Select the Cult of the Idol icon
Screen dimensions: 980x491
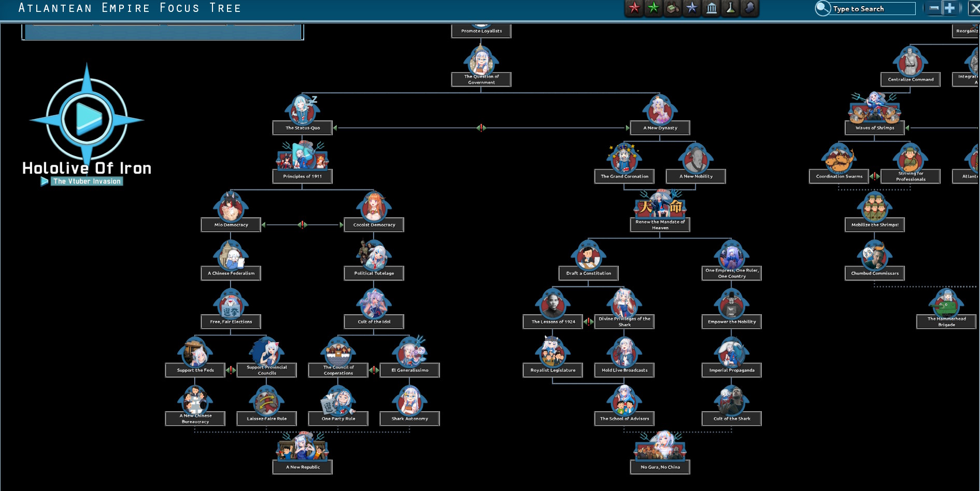374,303
